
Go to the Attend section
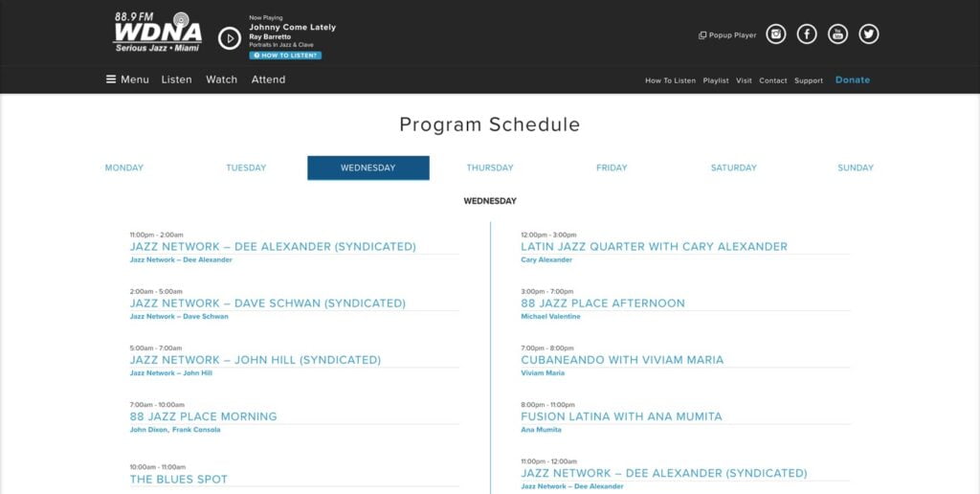tap(268, 79)
